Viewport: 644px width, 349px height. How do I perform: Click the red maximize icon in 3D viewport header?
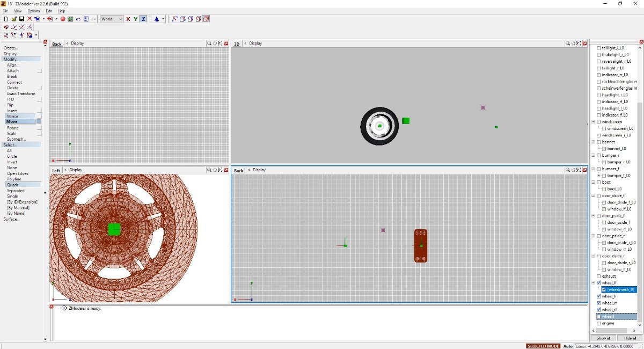point(584,43)
